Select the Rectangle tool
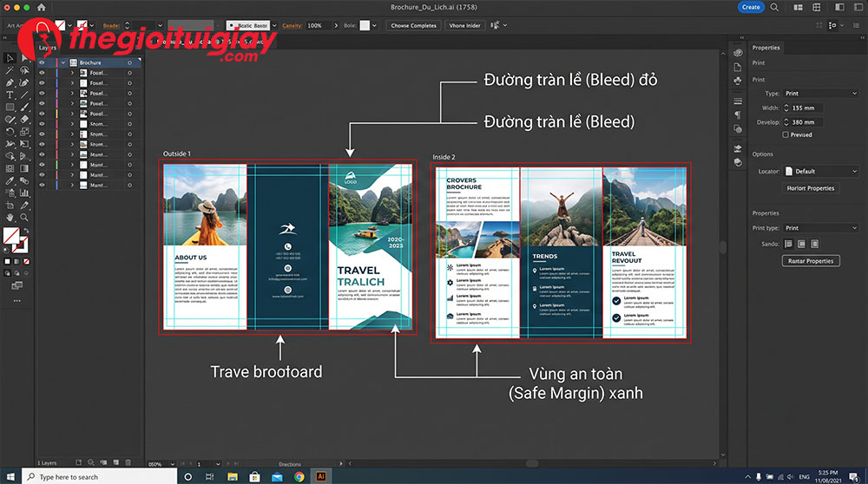 [10, 108]
